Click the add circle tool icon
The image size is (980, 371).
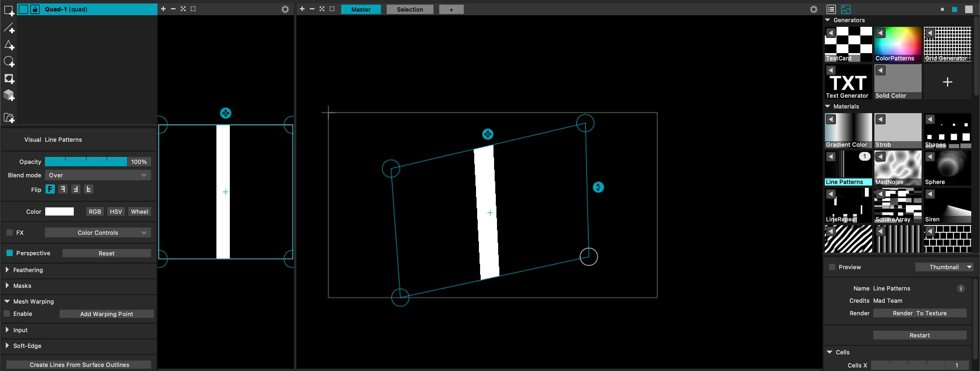9,62
